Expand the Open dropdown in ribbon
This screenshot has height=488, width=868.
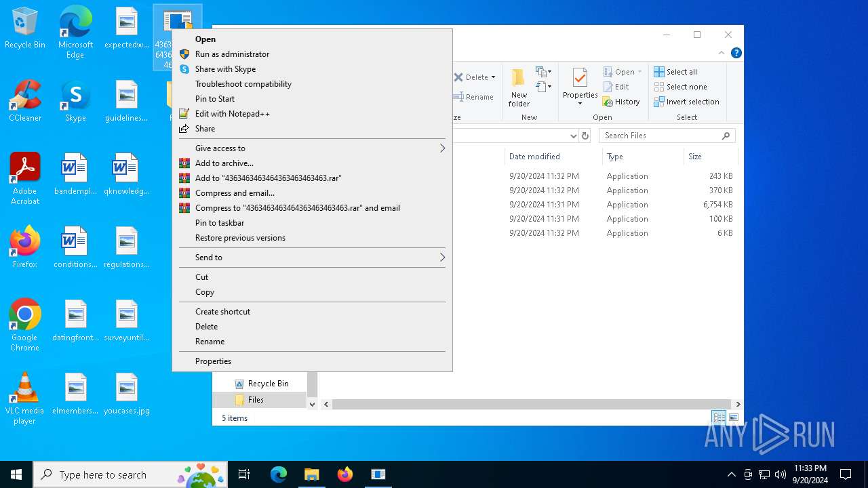coord(639,72)
